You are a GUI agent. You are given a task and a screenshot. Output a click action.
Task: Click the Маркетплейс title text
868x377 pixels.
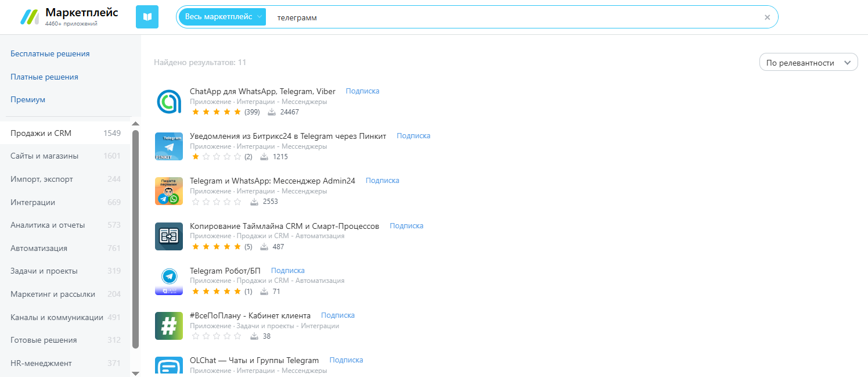81,12
